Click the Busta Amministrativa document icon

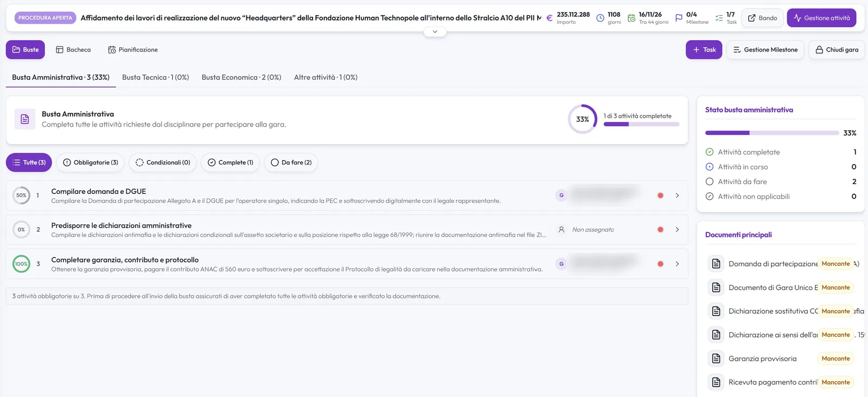[25, 119]
